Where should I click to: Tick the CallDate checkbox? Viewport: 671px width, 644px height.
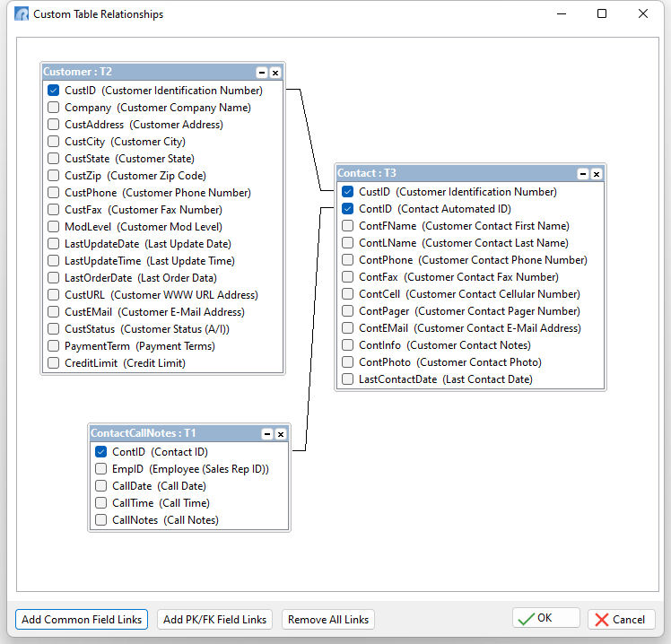tap(101, 485)
